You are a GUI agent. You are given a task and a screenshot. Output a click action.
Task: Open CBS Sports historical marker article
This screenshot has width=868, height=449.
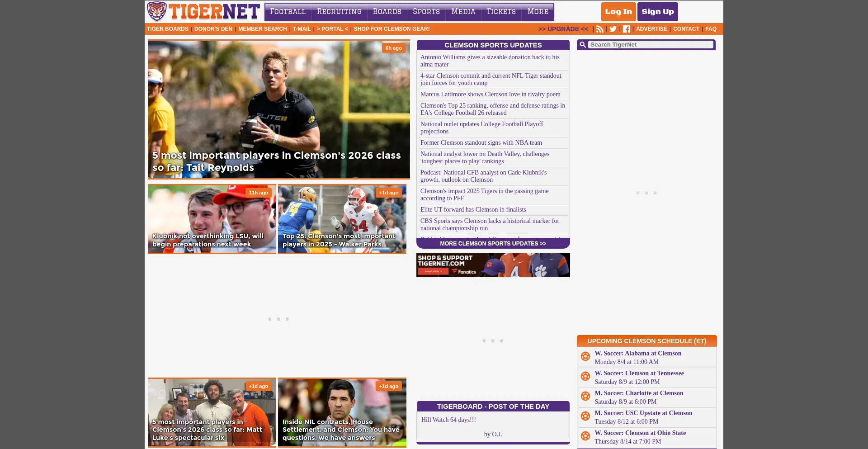[x=490, y=224]
